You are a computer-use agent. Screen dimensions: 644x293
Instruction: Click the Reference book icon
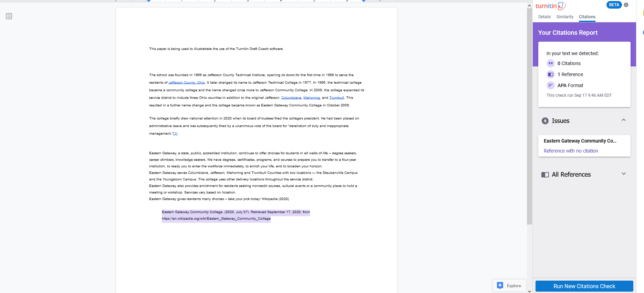[x=550, y=74]
